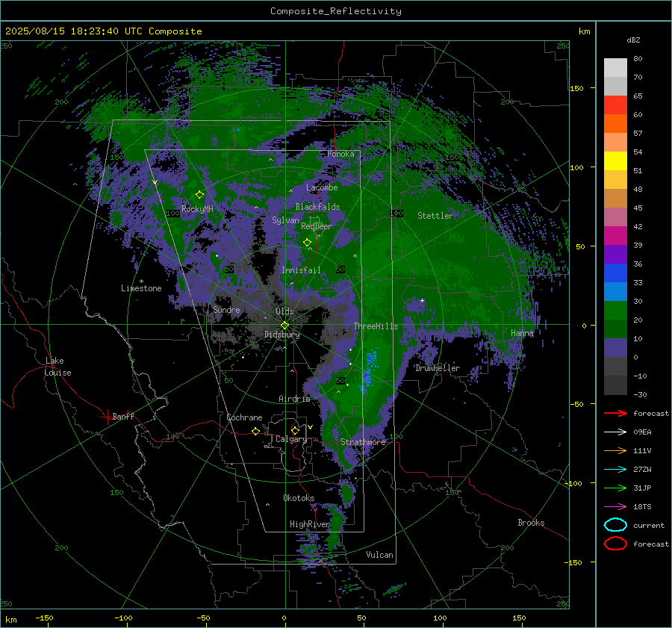Click the cyan current ellipse legend icon
Screen dimensions: 672x628
point(615,525)
